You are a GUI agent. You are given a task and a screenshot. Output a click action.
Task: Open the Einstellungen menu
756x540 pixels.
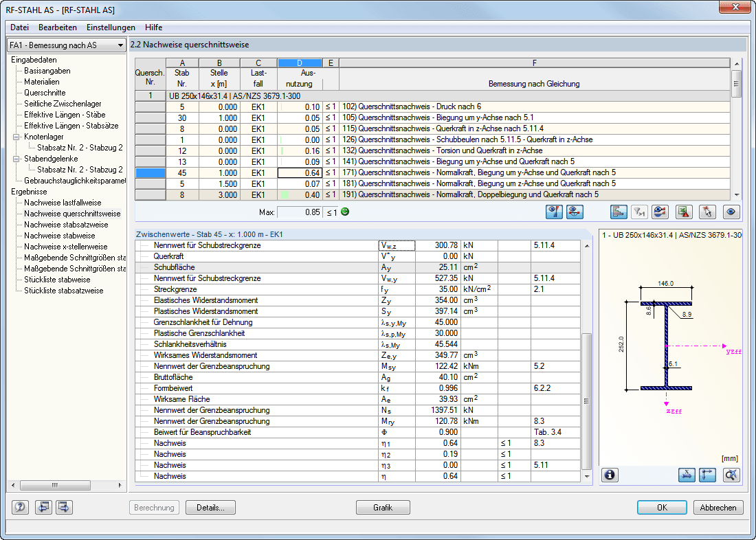[111, 27]
